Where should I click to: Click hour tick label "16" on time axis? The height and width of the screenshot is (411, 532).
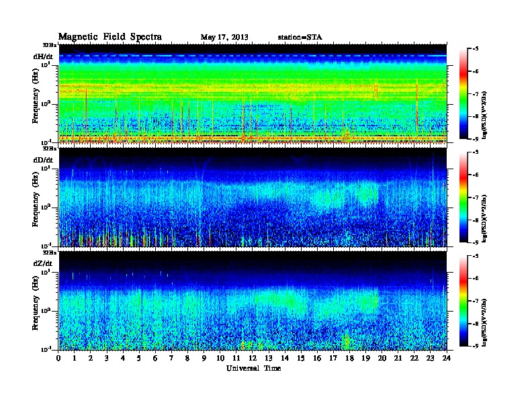pos(317,358)
